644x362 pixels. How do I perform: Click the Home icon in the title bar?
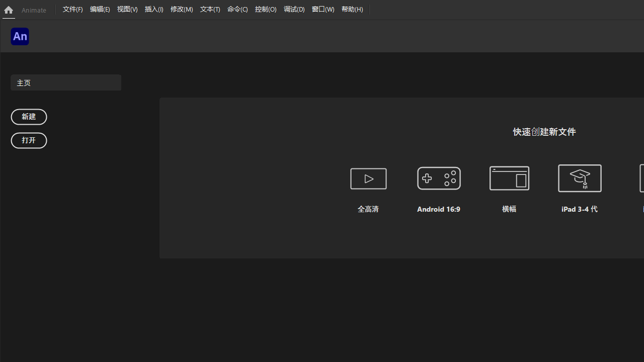tap(8, 10)
